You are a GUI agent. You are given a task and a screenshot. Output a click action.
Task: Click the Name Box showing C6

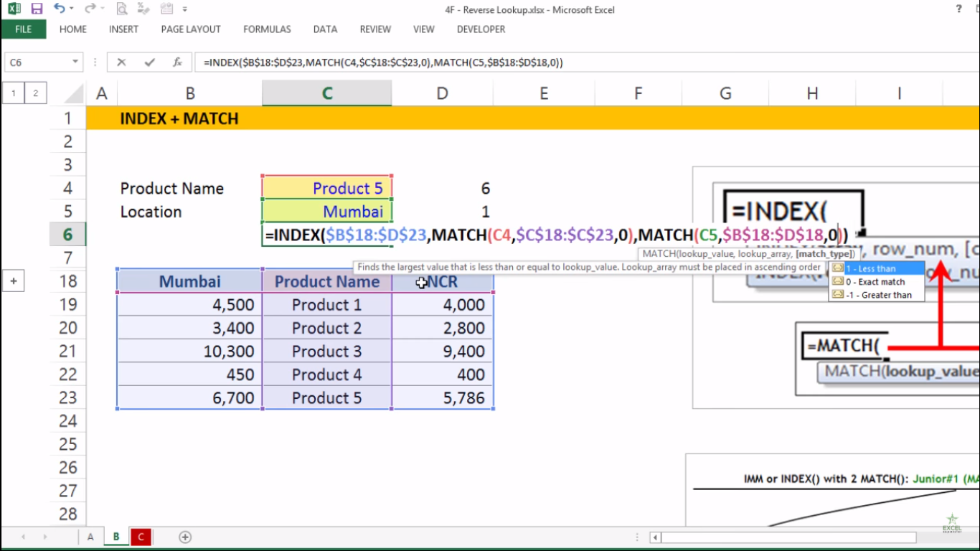37,62
